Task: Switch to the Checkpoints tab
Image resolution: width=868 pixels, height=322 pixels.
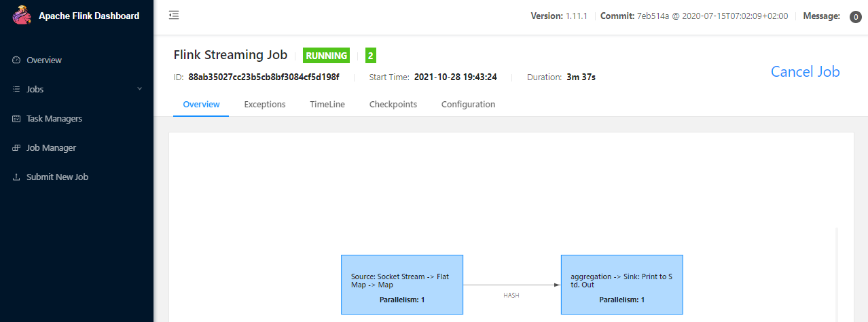Action: [393, 104]
